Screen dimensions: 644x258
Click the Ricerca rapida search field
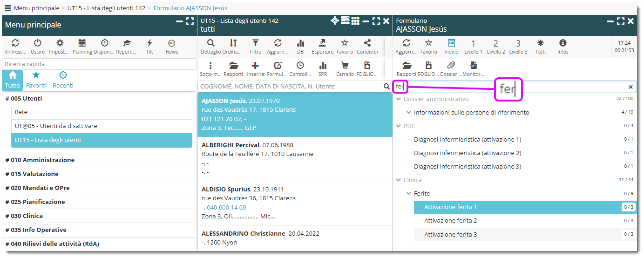99,64
